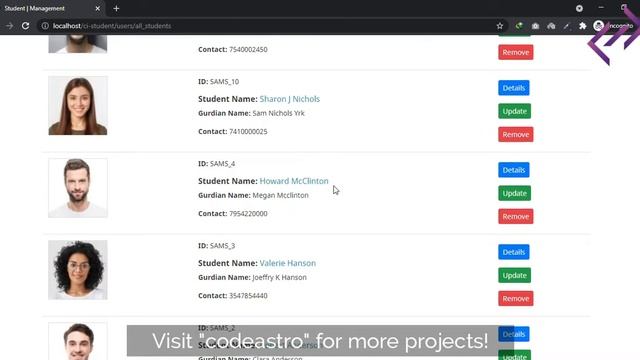Open the Extensions puzzle icon
This screenshot has height=360, width=640.
582,26
